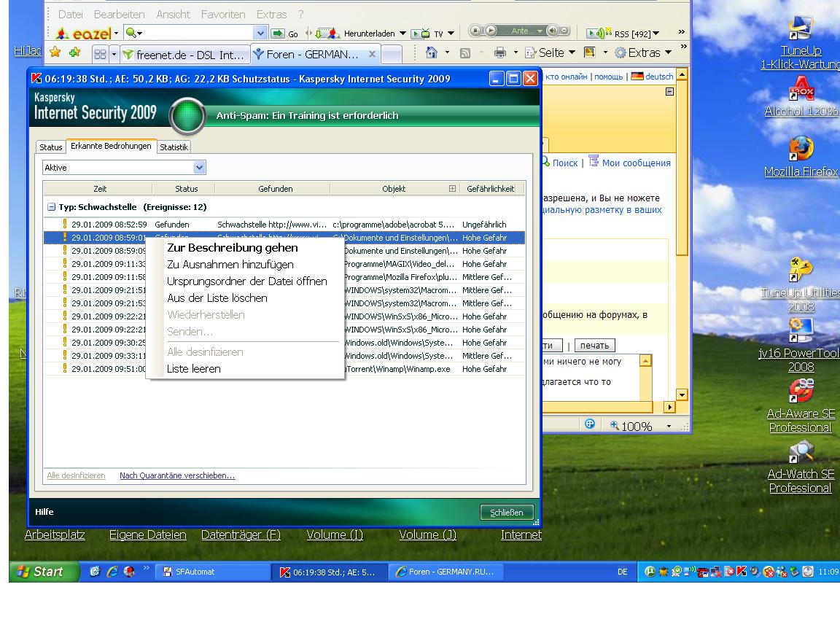Open the tab list arrow beside Quick Tabs
The width and height of the screenshot is (840, 630).
114,54
